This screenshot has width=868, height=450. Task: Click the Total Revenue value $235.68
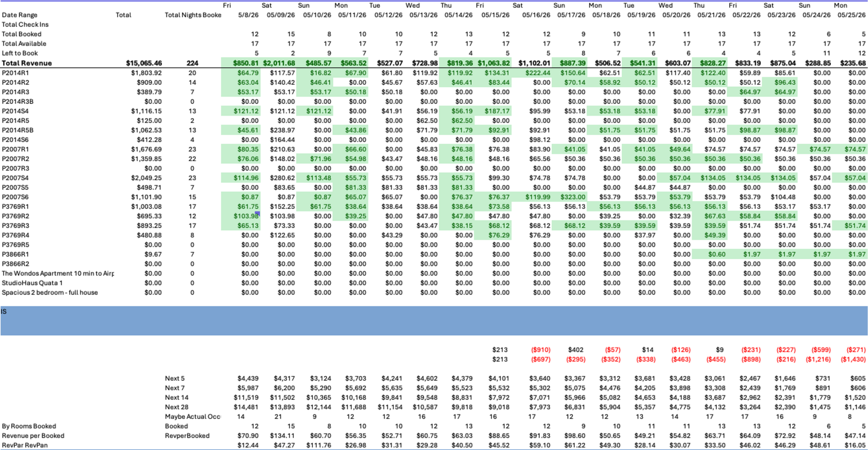[x=853, y=63]
